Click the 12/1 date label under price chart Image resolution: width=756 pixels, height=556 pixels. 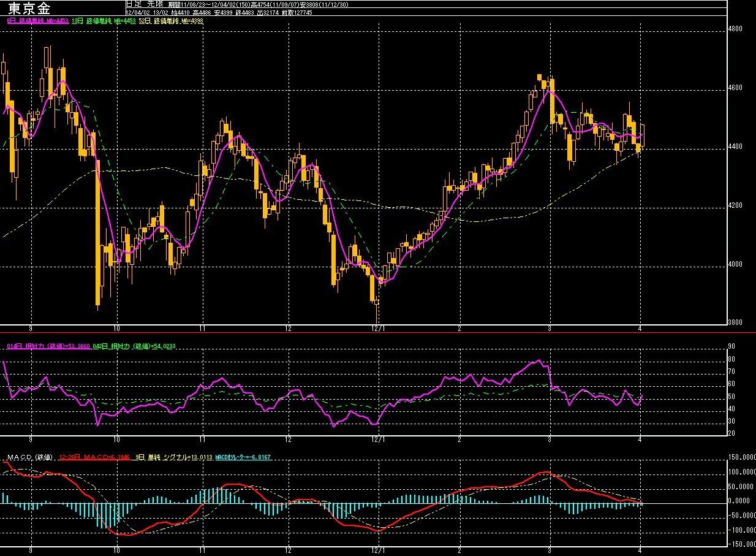click(379, 329)
